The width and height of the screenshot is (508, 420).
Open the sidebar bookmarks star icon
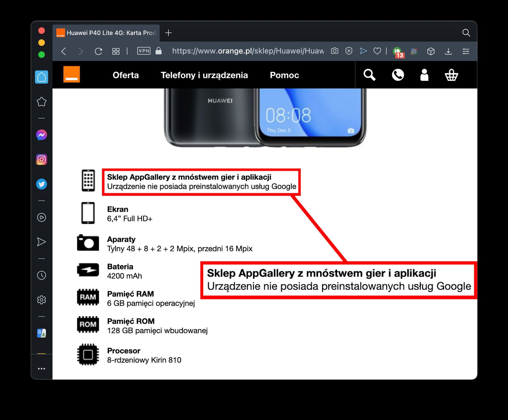[41, 101]
